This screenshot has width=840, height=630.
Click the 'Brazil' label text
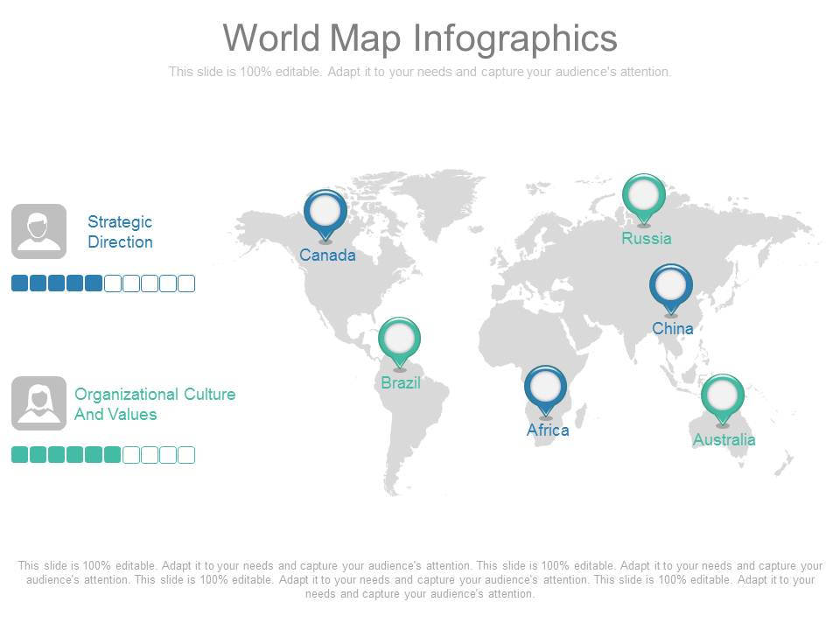tap(401, 383)
